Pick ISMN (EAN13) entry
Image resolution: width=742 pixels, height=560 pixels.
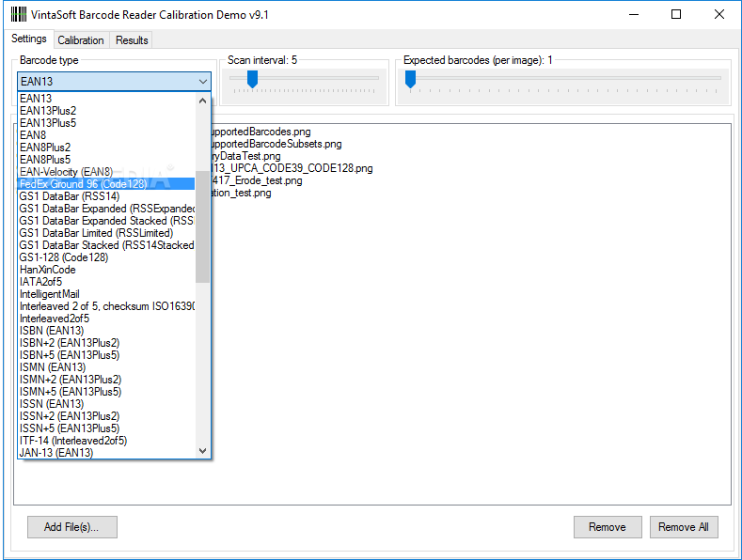(x=106, y=367)
